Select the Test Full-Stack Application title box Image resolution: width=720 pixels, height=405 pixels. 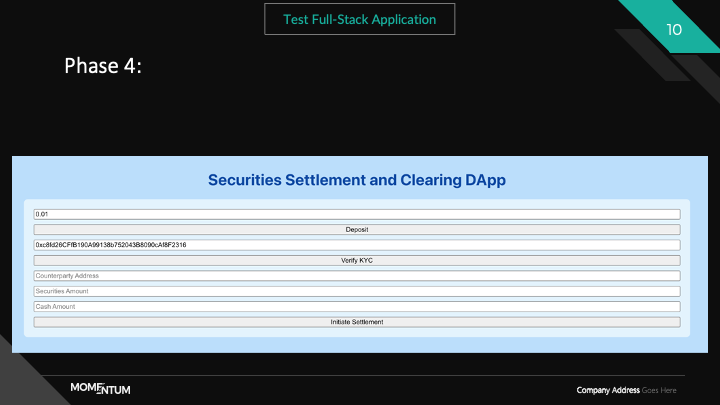point(359,19)
